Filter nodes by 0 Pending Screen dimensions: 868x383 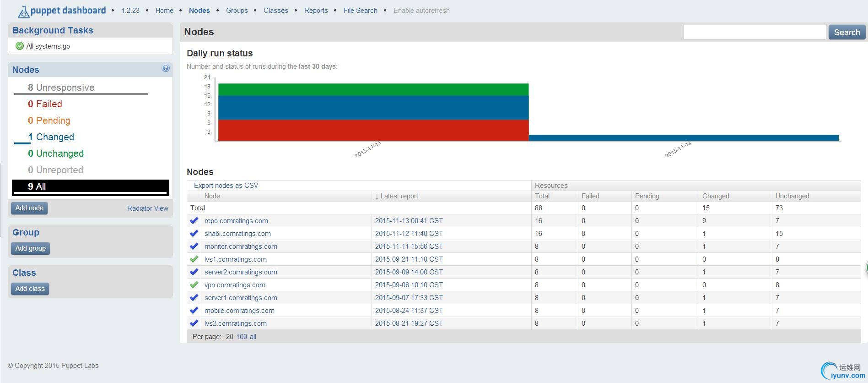tap(49, 120)
